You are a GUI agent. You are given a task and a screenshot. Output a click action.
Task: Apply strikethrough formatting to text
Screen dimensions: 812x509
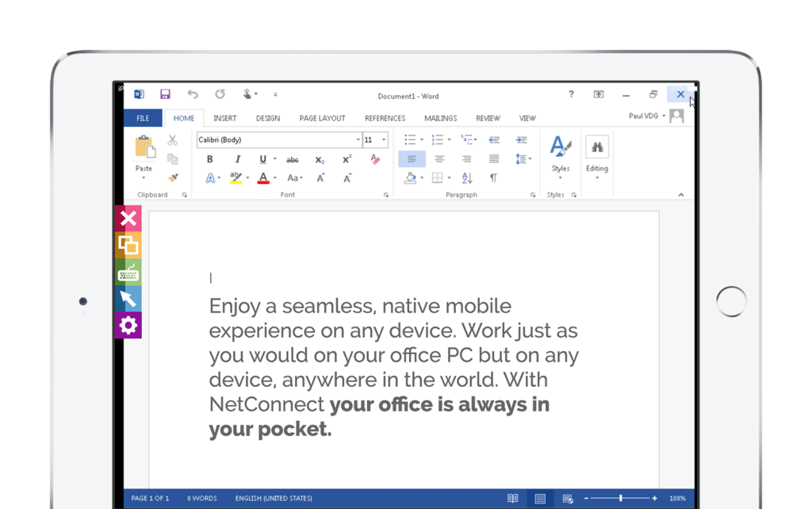292,159
